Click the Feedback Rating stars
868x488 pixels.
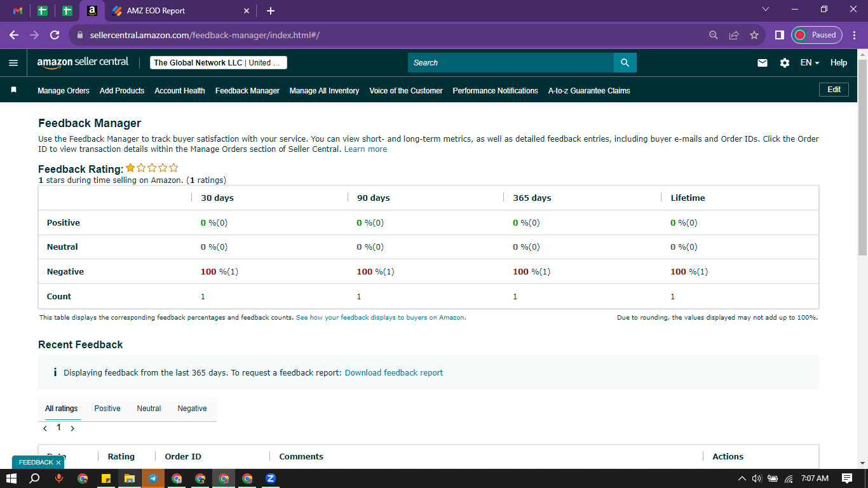pyautogui.click(x=152, y=168)
